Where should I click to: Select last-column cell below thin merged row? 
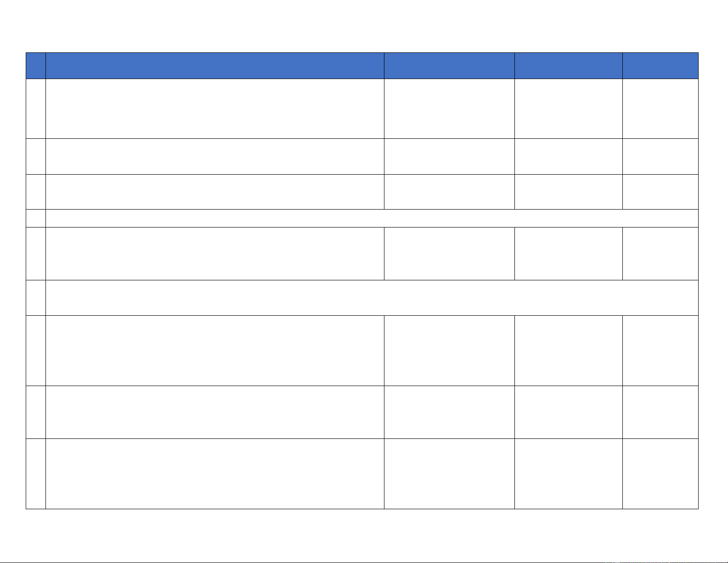(x=660, y=253)
